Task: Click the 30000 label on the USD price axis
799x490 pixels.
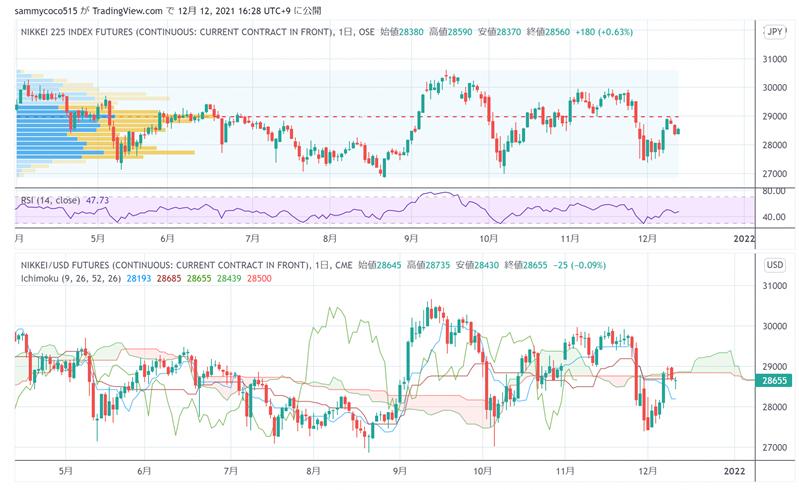Action: click(775, 326)
